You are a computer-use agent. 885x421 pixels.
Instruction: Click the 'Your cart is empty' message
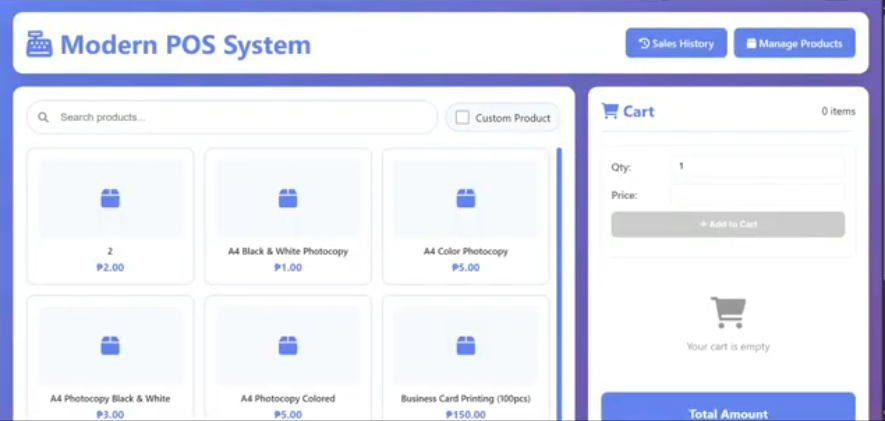coord(728,347)
